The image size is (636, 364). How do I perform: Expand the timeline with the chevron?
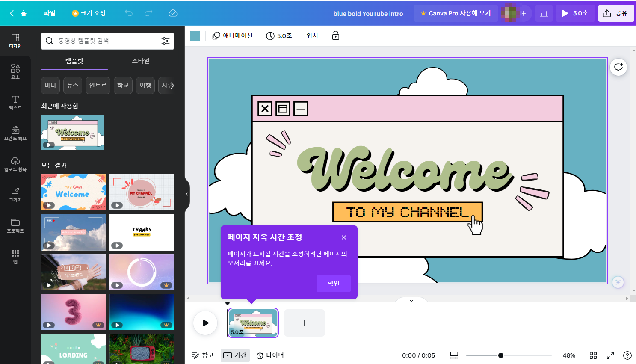tap(411, 300)
